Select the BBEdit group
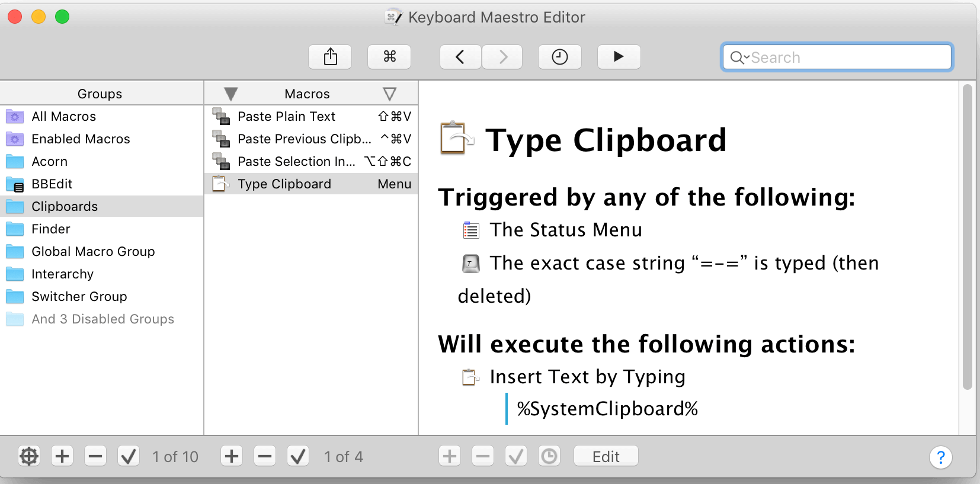The height and width of the screenshot is (484, 980). pyautogui.click(x=102, y=184)
